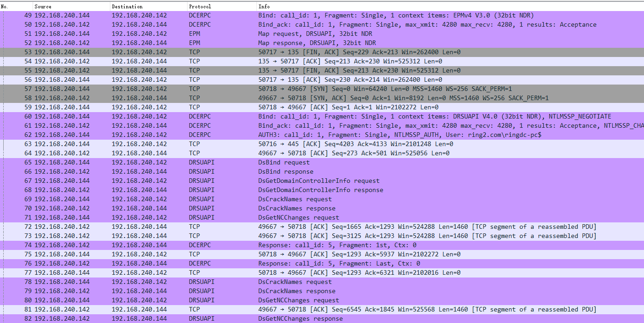Image resolution: width=644 pixels, height=323 pixels.
Task: Sort packets by the No. column header
Action: 16,6
